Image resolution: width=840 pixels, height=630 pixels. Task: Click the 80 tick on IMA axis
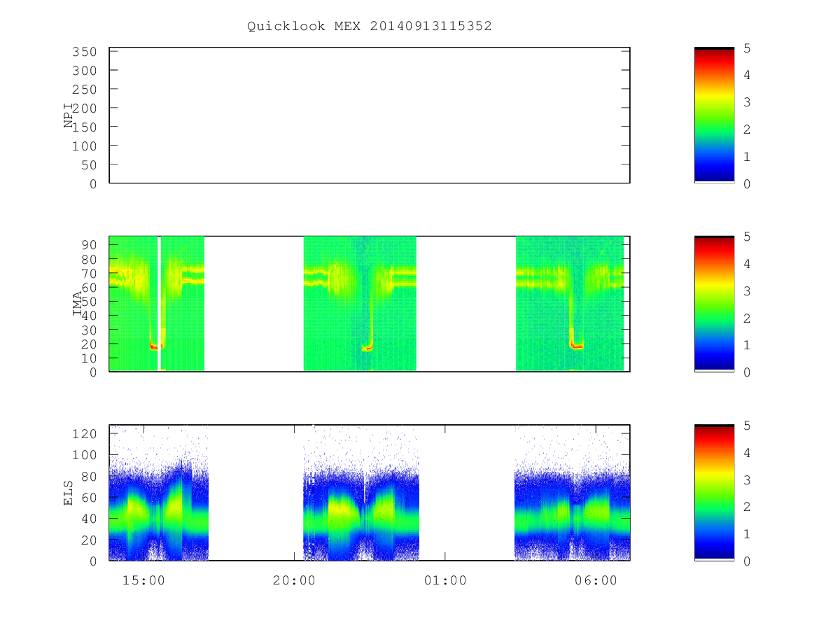[x=89, y=259]
